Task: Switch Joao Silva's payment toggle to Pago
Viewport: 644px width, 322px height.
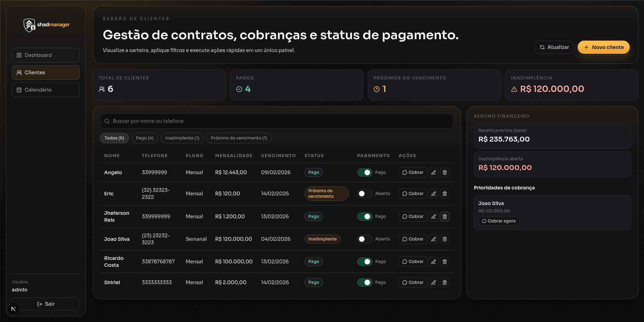Action: point(364,239)
